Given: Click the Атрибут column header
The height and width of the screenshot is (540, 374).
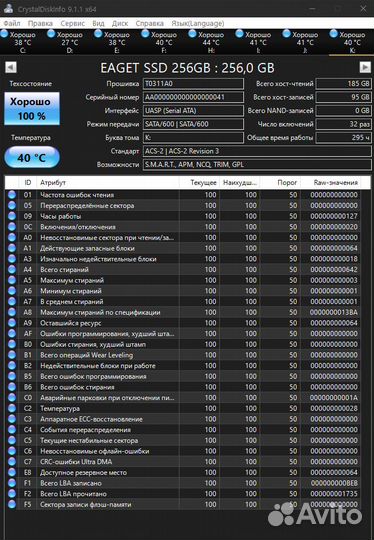Looking at the screenshot, I should tap(108, 183).
